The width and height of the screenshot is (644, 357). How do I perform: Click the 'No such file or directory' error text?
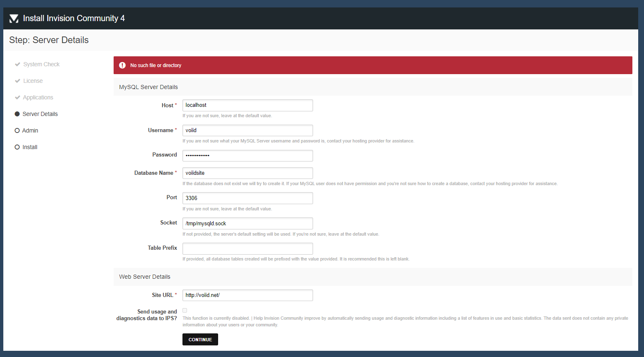tap(156, 65)
